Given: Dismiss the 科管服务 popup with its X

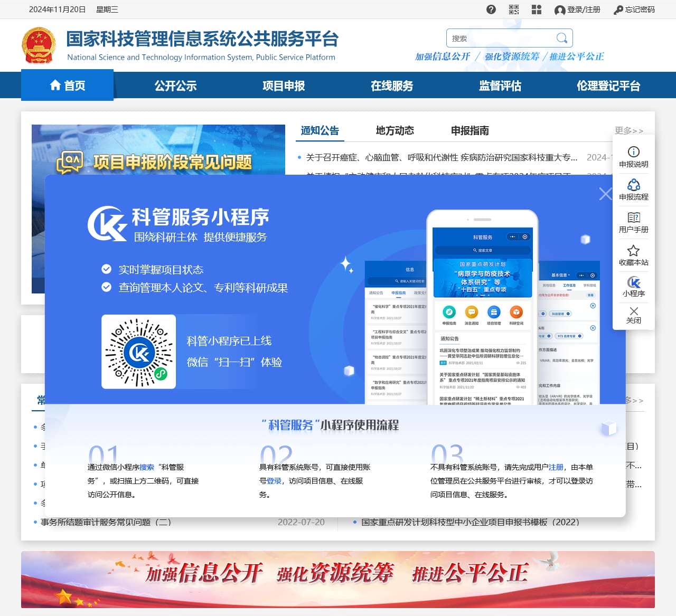Looking at the screenshot, I should (605, 194).
